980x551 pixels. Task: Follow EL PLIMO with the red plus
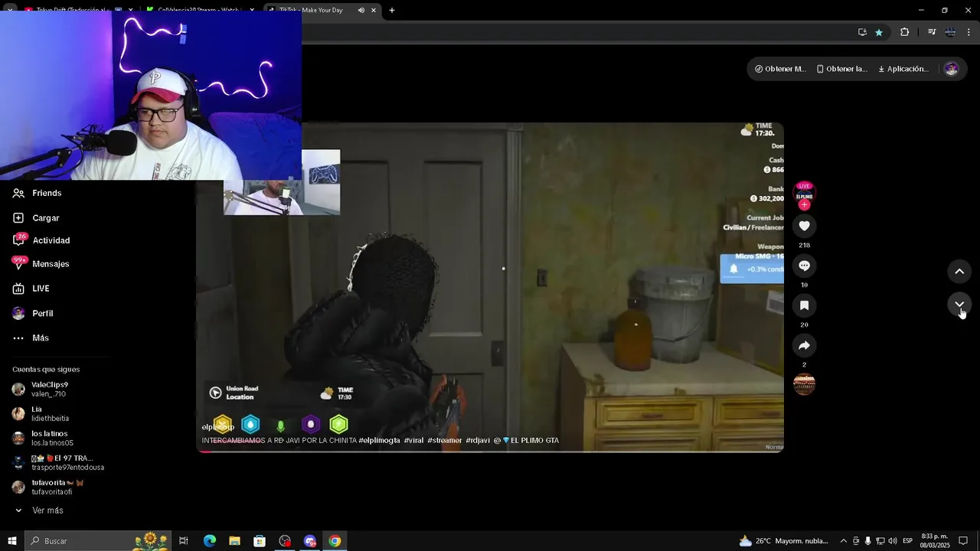804,204
